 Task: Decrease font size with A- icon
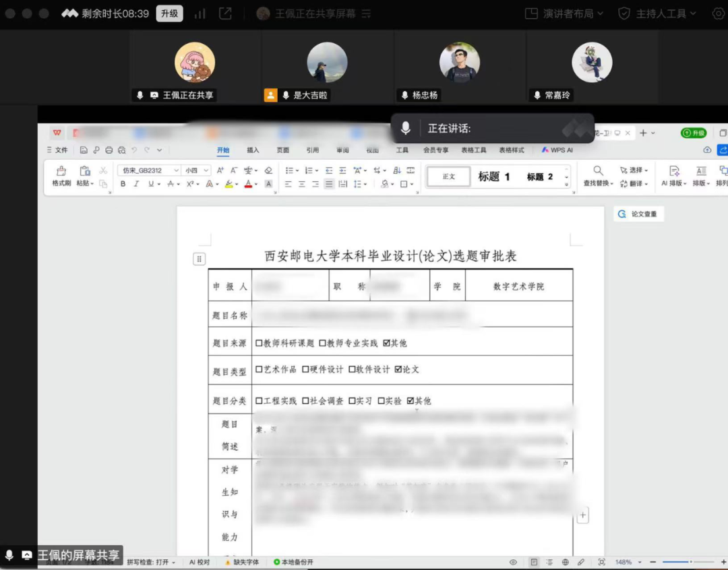click(x=234, y=170)
